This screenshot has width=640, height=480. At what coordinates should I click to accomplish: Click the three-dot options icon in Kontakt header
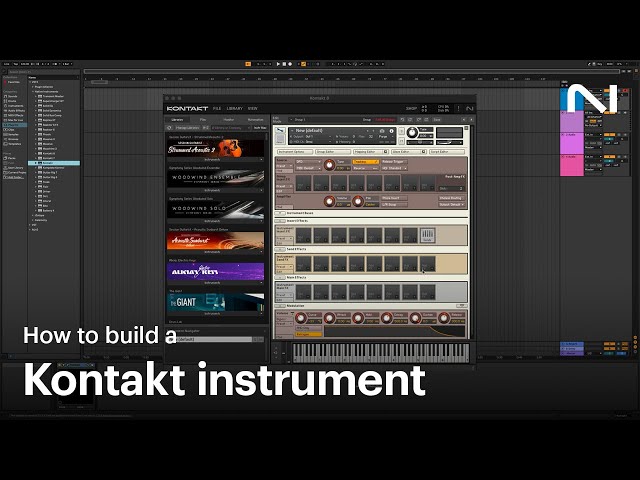[458, 109]
